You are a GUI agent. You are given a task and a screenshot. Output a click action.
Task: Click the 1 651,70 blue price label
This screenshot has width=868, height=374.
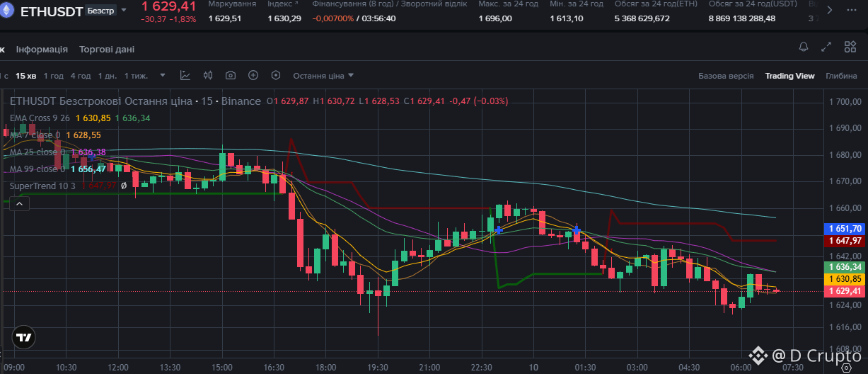(845, 228)
